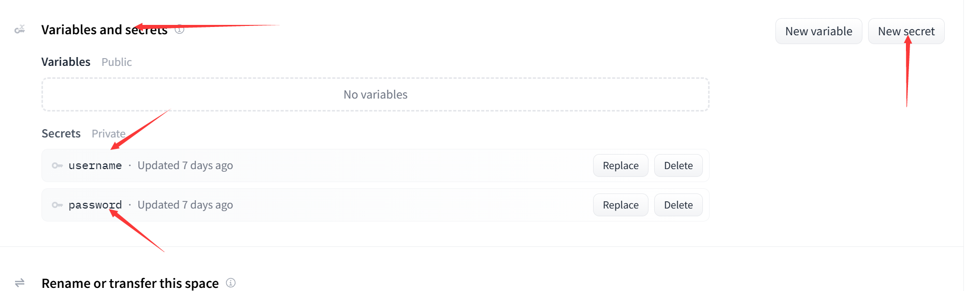This screenshot has height=291, width=980.
Task: Click the Rename or transfer this space heading
Action: tap(130, 283)
